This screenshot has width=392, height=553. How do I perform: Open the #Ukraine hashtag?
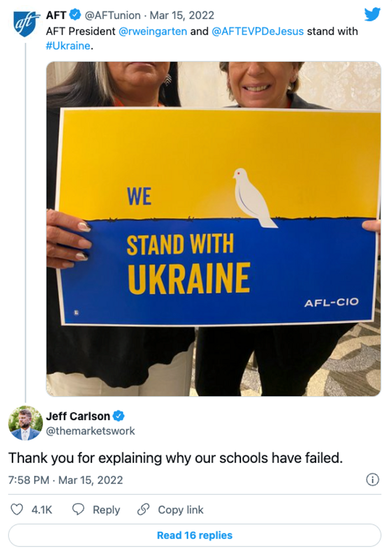[68, 46]
